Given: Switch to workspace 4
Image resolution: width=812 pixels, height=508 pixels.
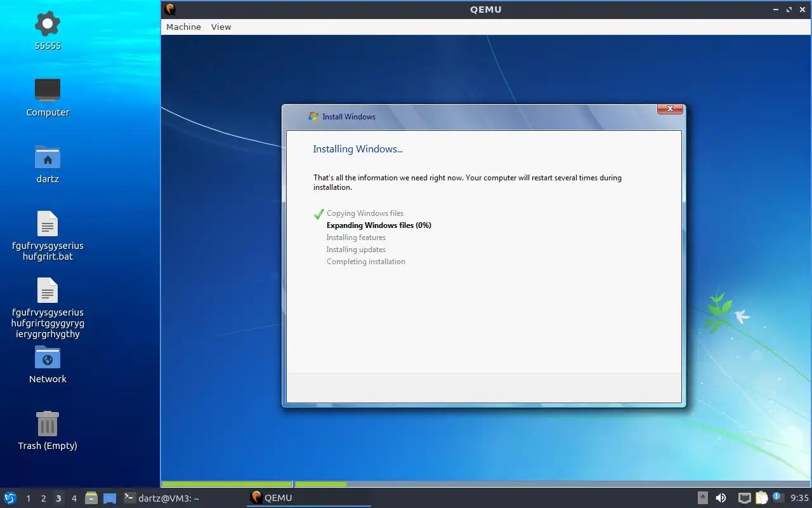Looking at the screenshot, I should (x=74, y=498).
